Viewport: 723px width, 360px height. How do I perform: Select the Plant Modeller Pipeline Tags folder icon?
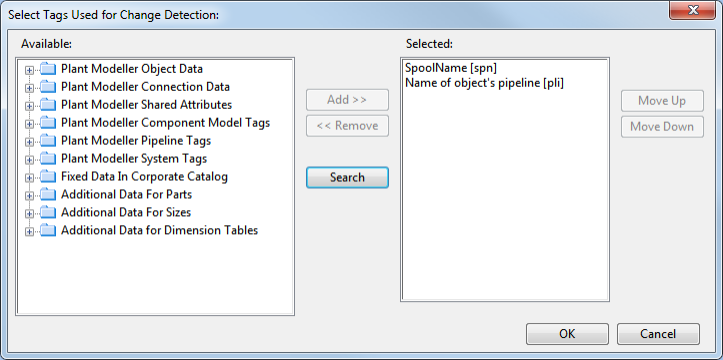click(48, 141)
